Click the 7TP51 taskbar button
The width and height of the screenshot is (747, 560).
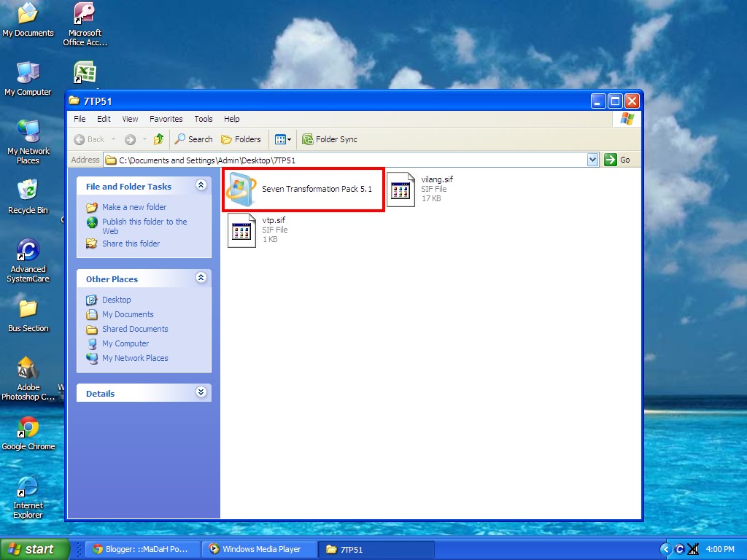(x=377, y=549)
